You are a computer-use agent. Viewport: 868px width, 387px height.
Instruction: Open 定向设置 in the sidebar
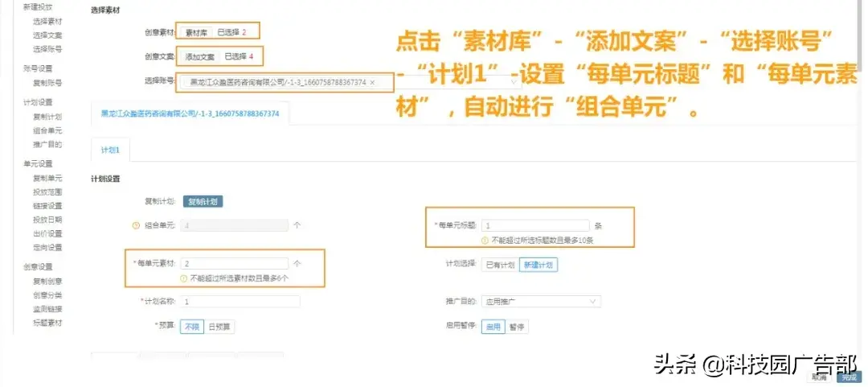47,247
